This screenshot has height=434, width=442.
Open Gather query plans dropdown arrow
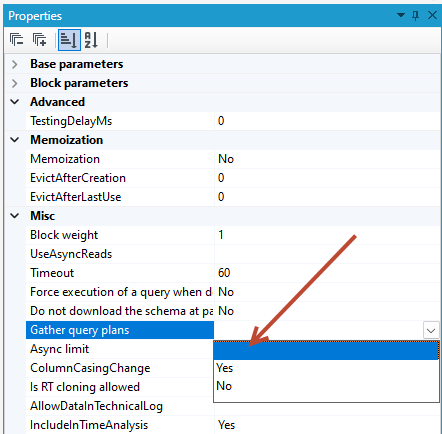click(x=431, y=330)
